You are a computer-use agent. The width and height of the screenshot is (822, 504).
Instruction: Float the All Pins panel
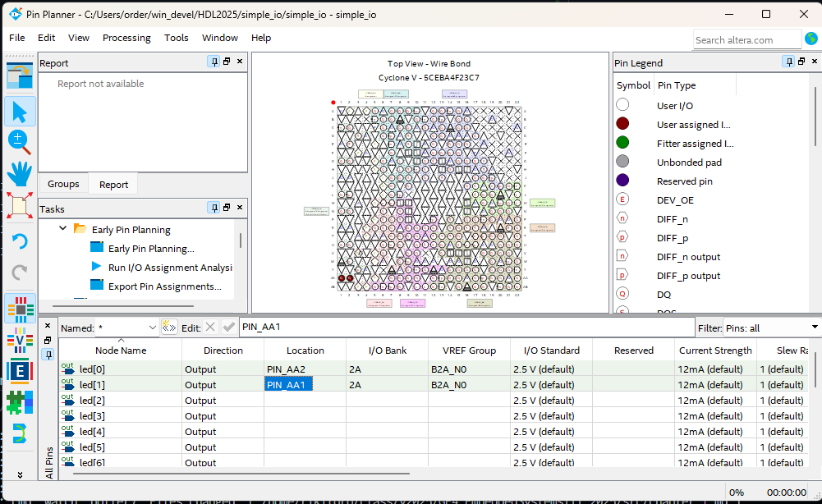tap(48, 340)
